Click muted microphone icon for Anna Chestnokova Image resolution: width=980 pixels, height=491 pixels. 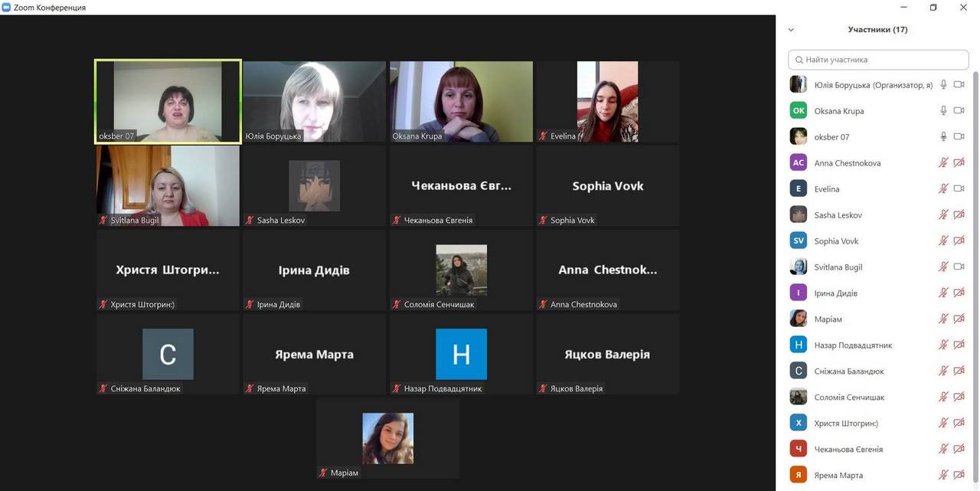[944, 162]
